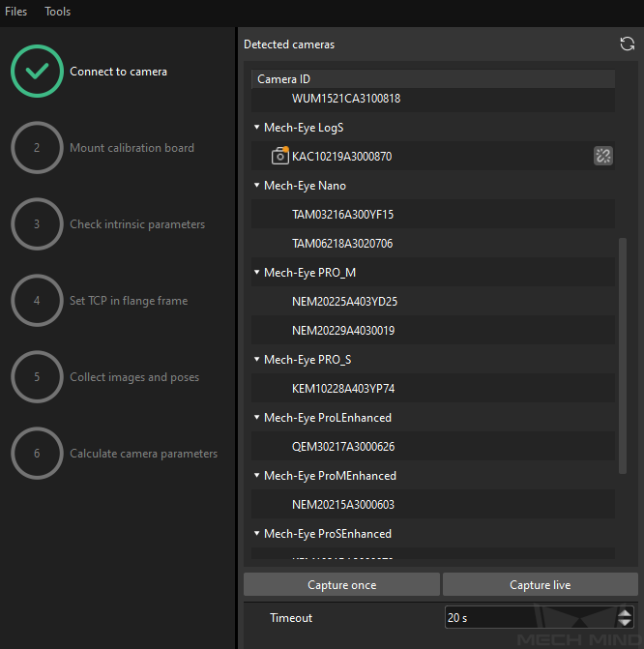This screenshot has height=649, width=644.
Task: Disconnect camera KAC10219A3000870 via link icon
Action: pos(603,156)
